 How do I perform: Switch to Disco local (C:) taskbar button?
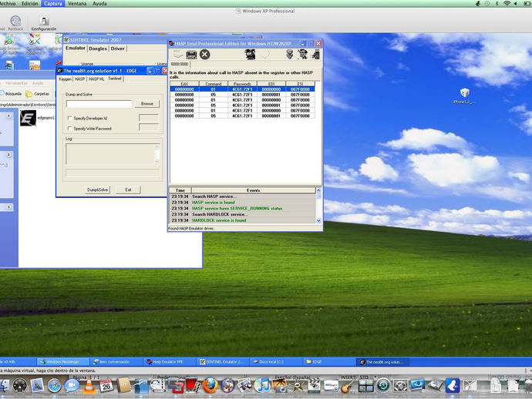275,362
